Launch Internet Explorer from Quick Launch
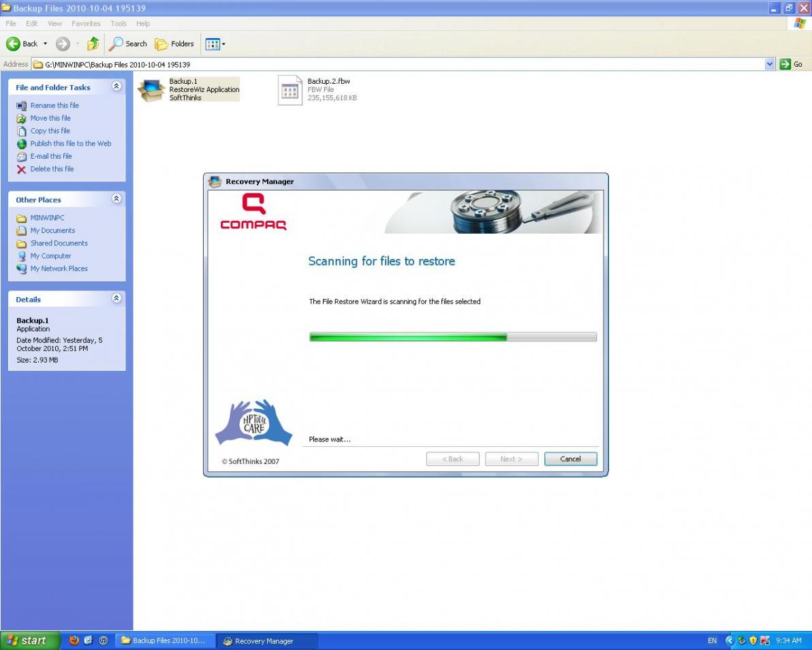 click(x=89, y=640)
